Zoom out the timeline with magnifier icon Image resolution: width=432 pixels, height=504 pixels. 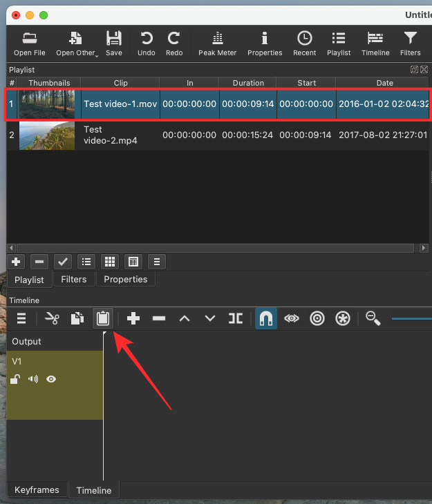tap(373, 318)
